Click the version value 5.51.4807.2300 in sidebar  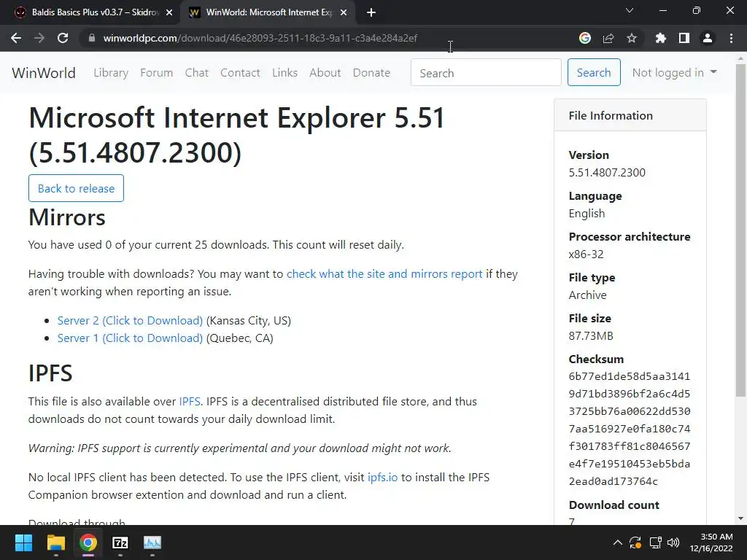pos(607,172)
